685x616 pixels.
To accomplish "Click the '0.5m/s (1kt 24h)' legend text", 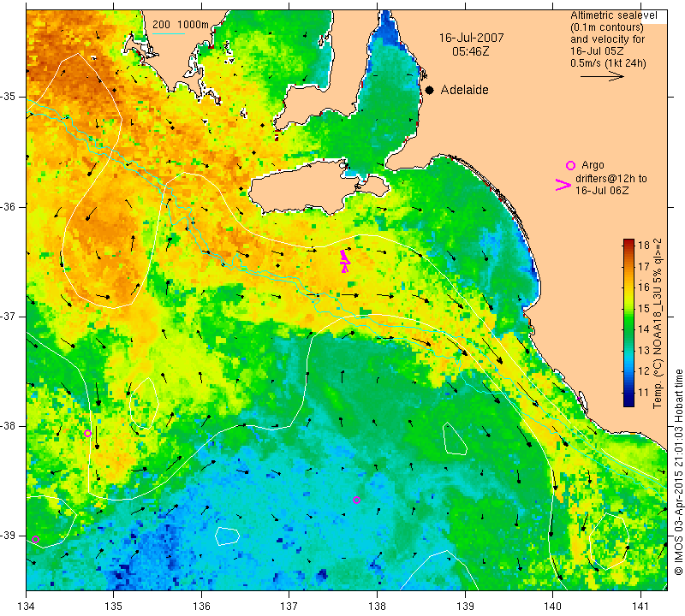I will (608, 63).
